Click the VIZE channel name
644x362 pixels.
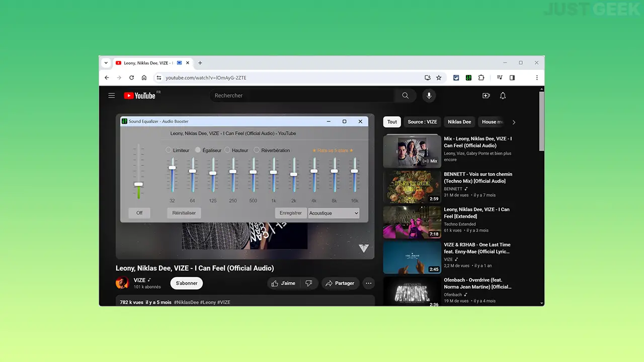tap(139, 280)
